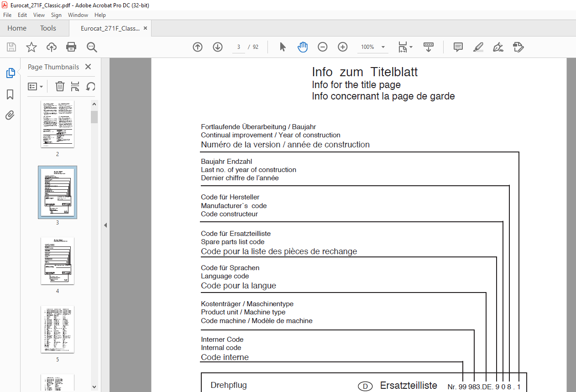
Task: Open the Page Thumbnails sidebar icon
Action: click(10, 73)
